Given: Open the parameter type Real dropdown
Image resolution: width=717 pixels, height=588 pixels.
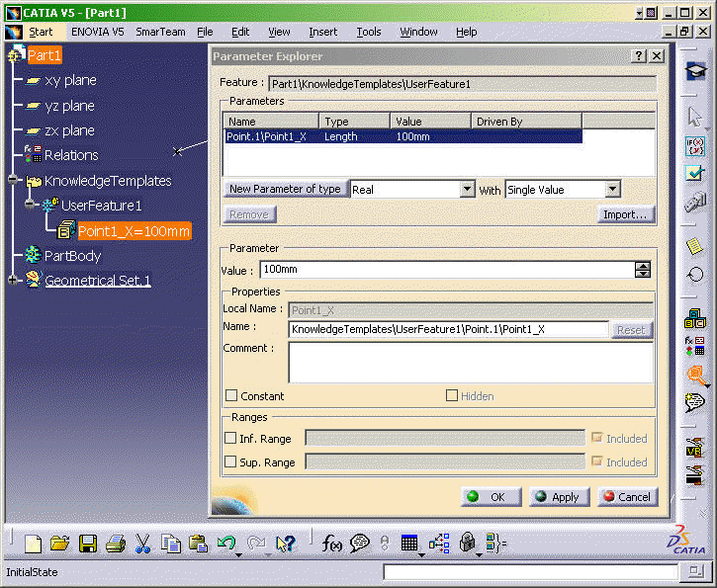Looking at the screenshot, I should click(x=467, y=189).
